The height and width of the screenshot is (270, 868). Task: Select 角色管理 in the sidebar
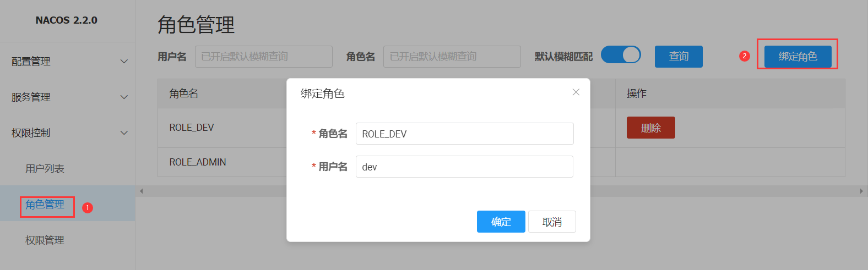(x=45, y=205)
